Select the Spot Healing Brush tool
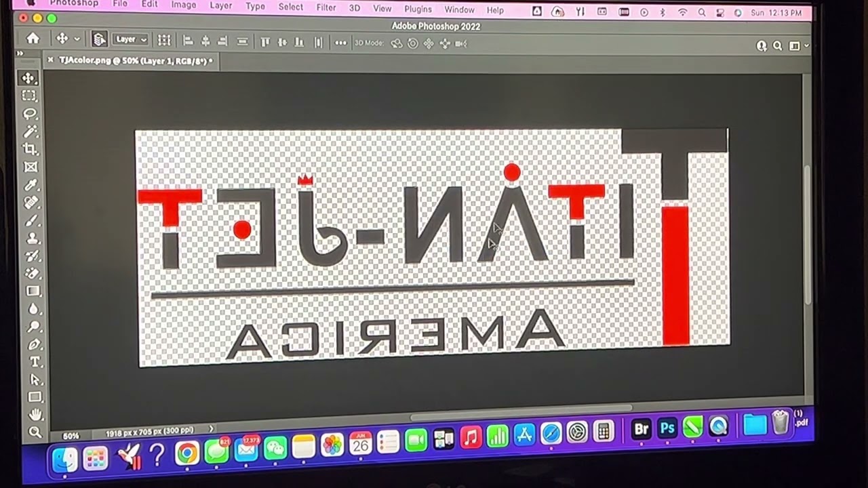This screenshot has height=488, width=868. point(31,202)
